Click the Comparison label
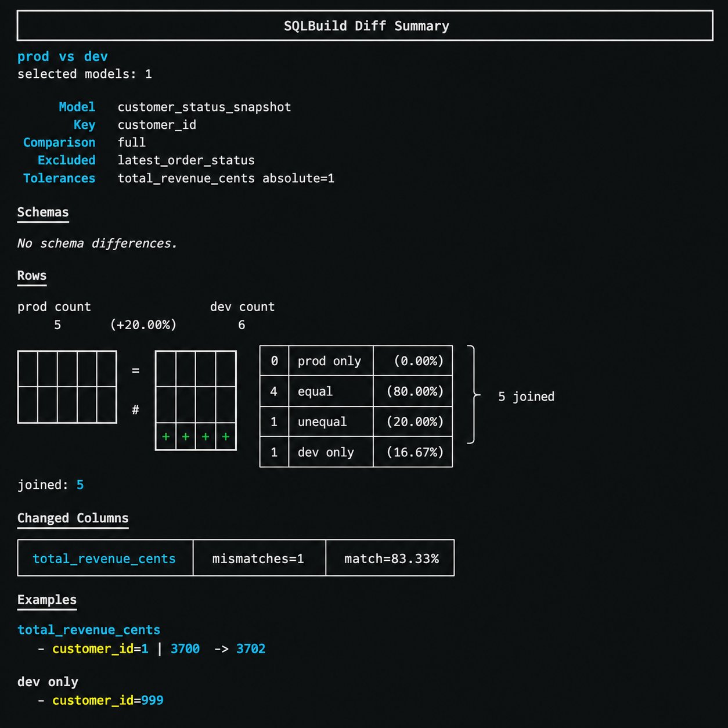Image resolution: width=728 pixels, height=728 pixels. (x=59, y=142)
